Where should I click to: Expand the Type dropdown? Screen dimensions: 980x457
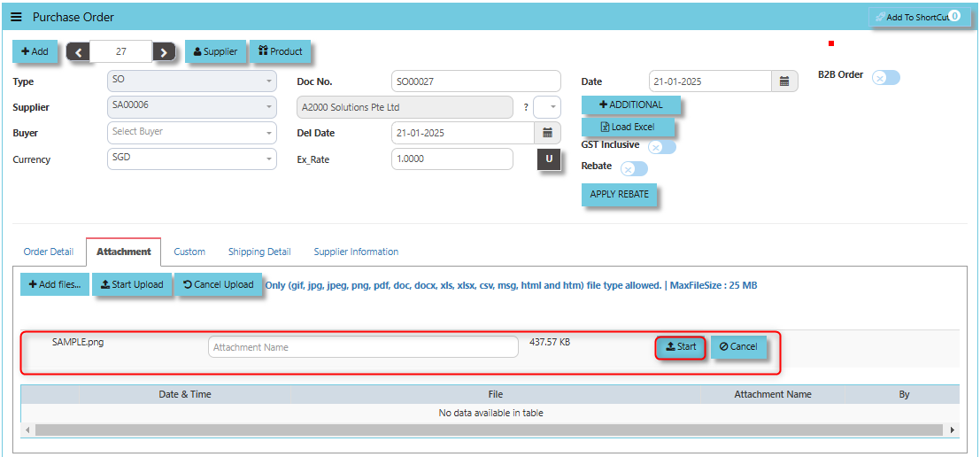click(x=191, y=81)
